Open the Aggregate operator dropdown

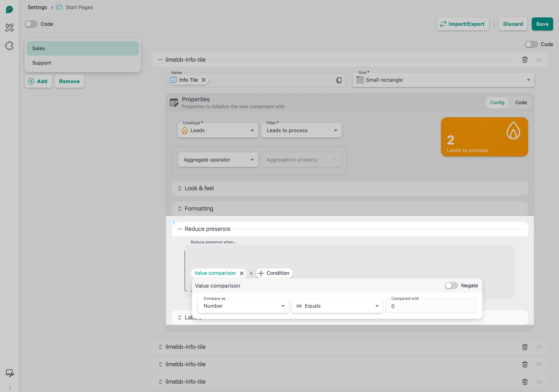click(x=218, y=160)
